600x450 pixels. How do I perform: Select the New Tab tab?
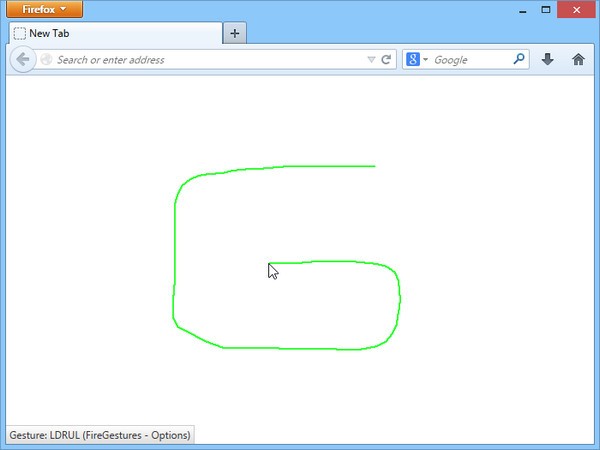(x=116, y=33)
